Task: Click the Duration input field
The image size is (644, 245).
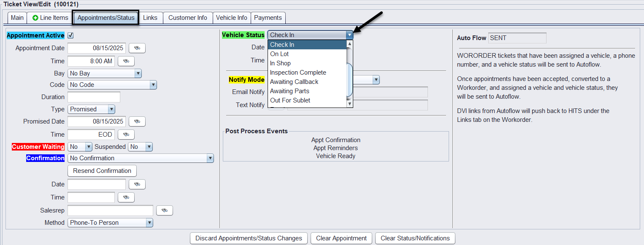Action: point(94,97)
